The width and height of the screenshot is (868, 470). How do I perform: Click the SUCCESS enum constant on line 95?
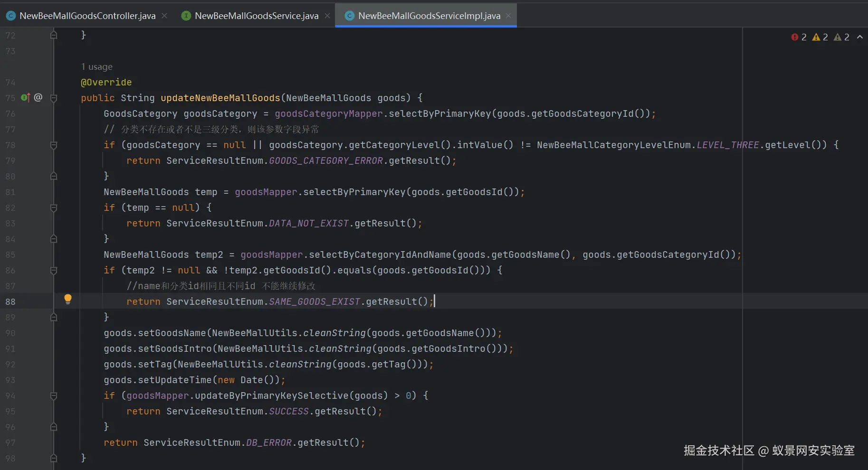click(289, 411)
